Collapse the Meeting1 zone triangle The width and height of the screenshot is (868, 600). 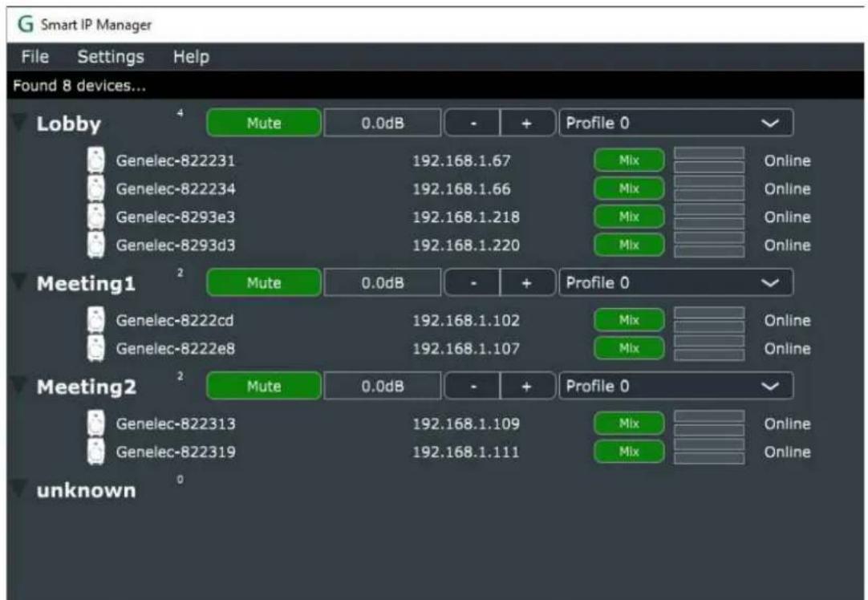pos(19,282)
